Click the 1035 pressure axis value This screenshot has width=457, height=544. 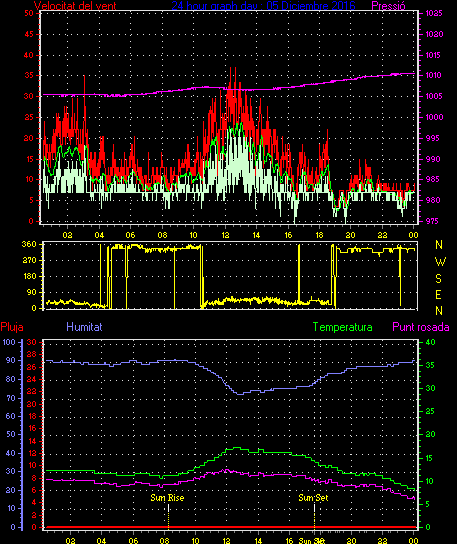coord(434,13)
